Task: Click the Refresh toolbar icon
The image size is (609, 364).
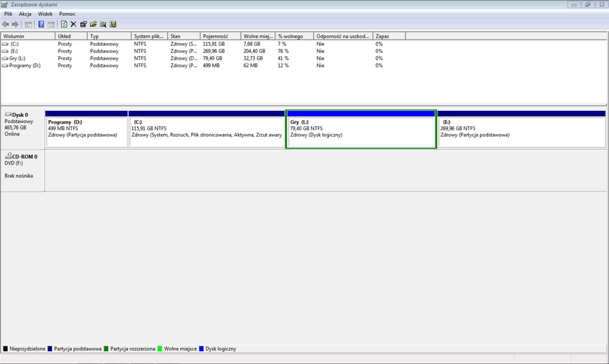Action: (x=64, y=24)
